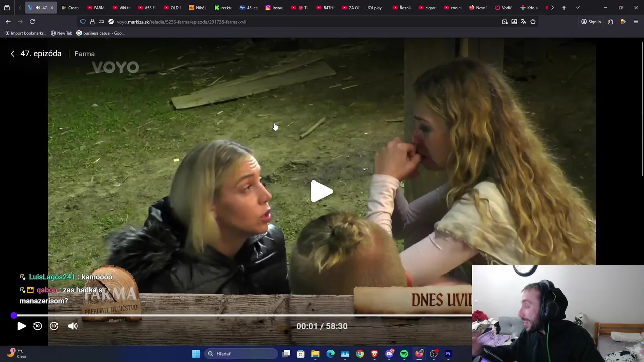Viewport: 644px width, 362px height.
Task: Open the weather widget showing 7°C Clear
Action: point(16,353)
